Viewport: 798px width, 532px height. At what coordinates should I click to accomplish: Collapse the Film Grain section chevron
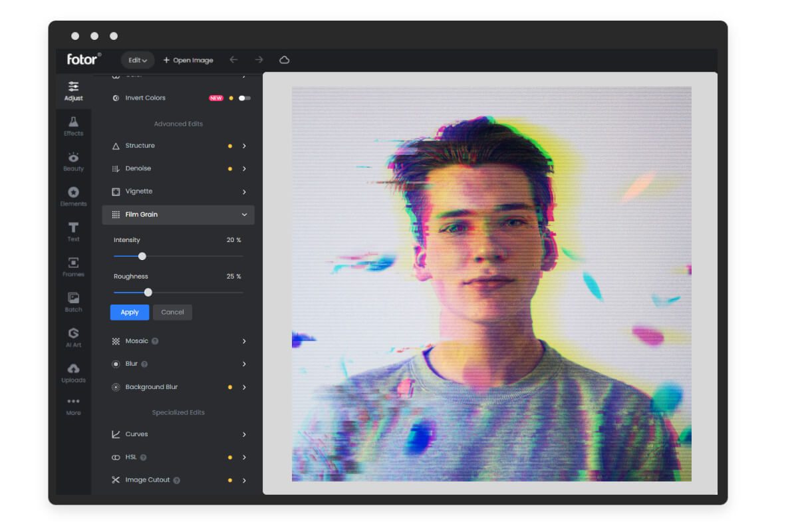pos(244,215)
